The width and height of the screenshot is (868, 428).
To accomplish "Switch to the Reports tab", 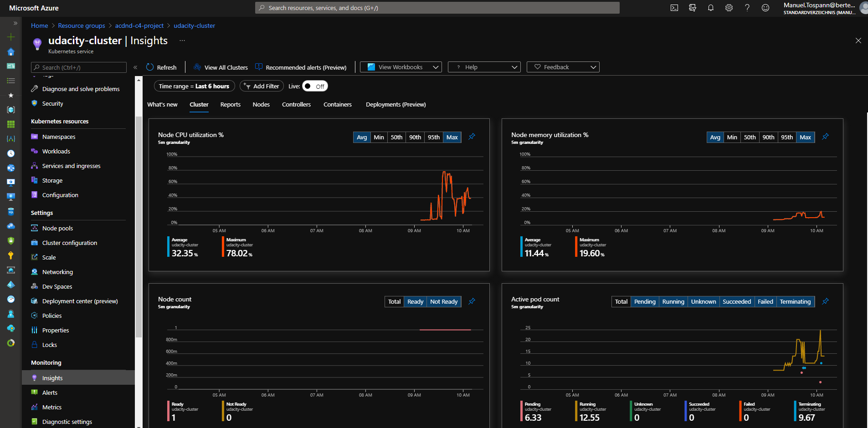I will pyautogui.click(x=231, y=104).
